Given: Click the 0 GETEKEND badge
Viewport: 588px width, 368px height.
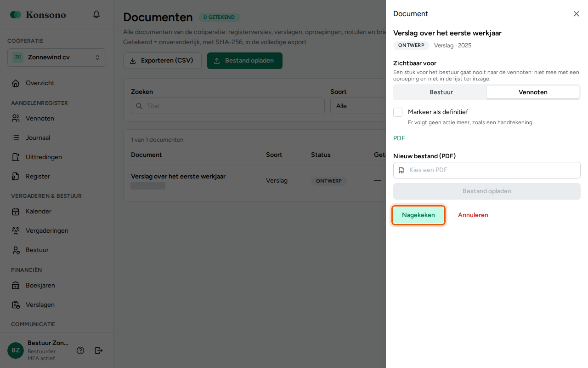Looking at the screenshot, I should coord(219,17).
